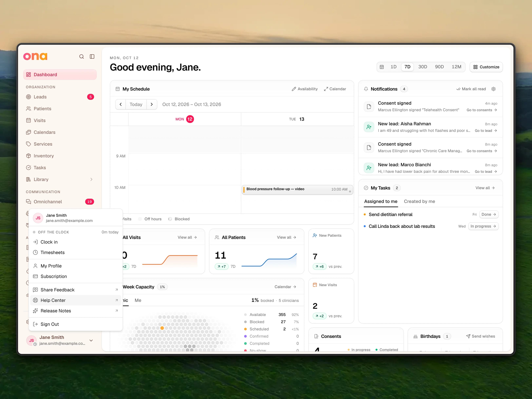532x399 pixels.
Task: Click the Notifications bell icon
Action: click(366, 89)
